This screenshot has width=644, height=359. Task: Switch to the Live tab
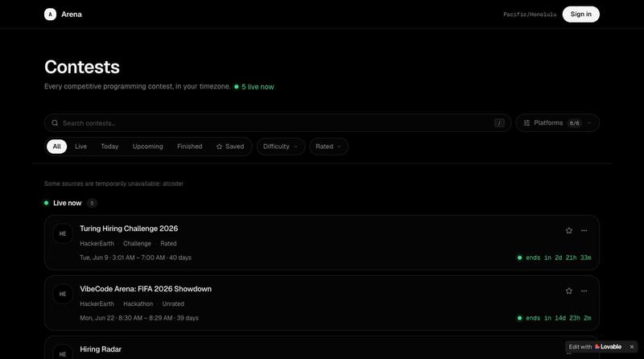81,146
